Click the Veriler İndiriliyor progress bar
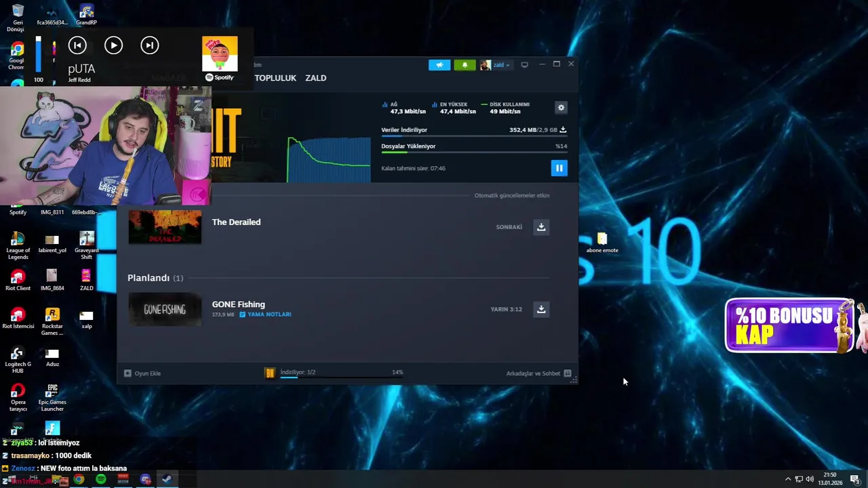The width and height of the screenshot is (868, 488). [473, 136]
